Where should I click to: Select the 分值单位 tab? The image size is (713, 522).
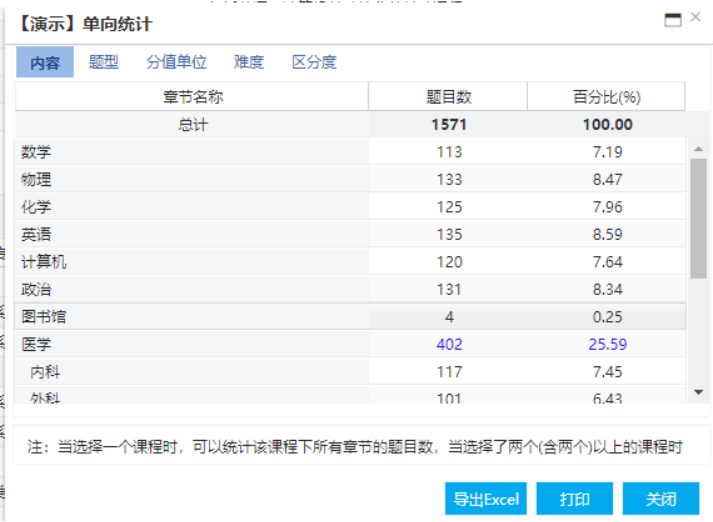[x=176, y=62]
